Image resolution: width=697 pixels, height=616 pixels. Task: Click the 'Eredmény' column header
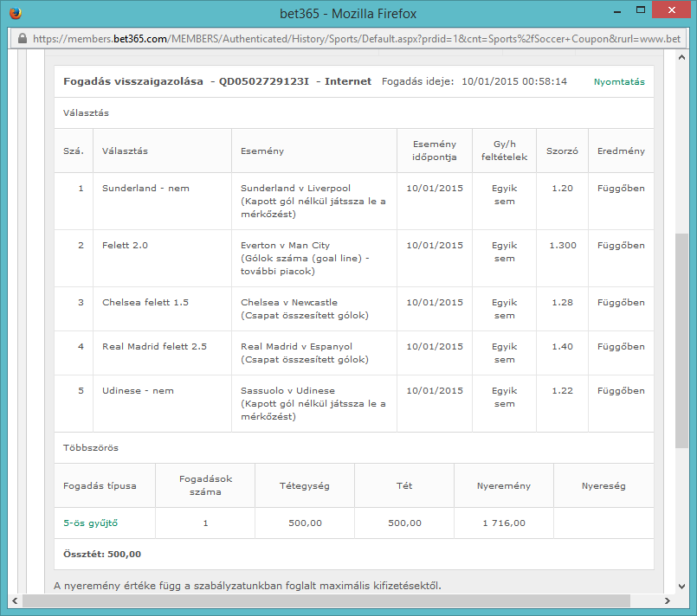[621, 151]
